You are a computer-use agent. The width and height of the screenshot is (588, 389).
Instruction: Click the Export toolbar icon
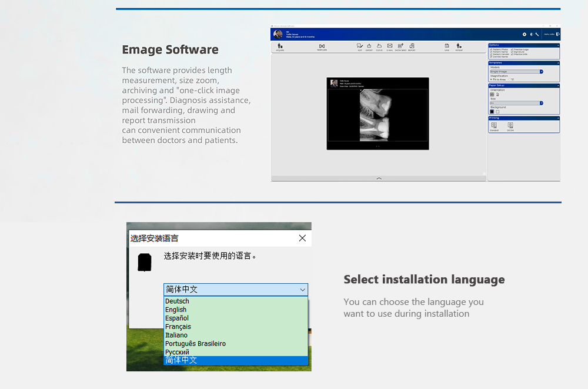369,46
